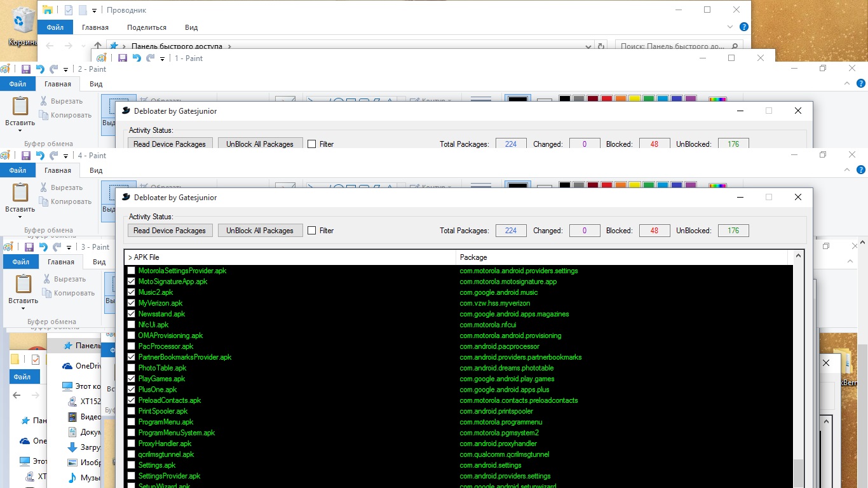This screenshot has height=488, width=868.
Task: Pick red color swatch in 2 - Paint palette
Action: (x=607, y=98)
